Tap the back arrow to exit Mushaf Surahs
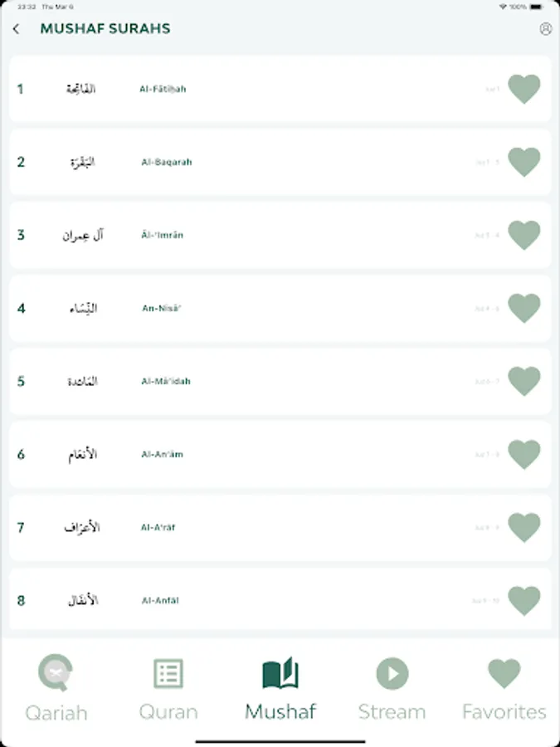Screen dimensions: 560x747 [x=17, y=28]
